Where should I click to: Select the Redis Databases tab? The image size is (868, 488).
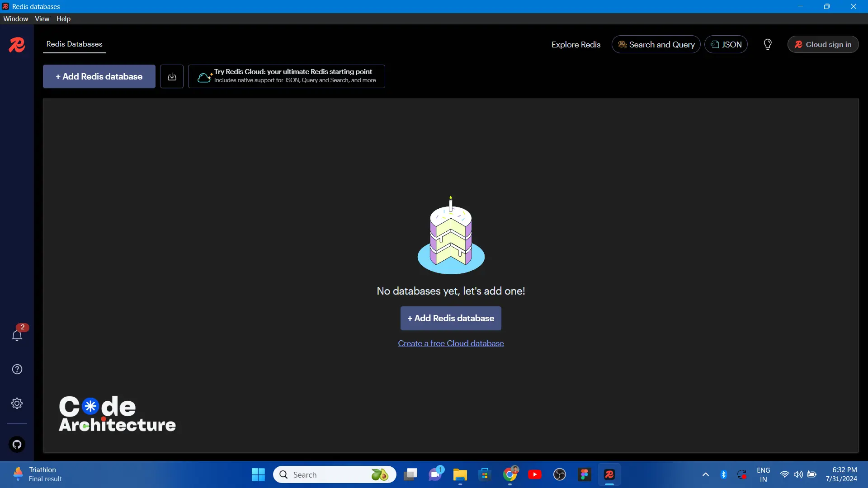click(x=74, y=44)
